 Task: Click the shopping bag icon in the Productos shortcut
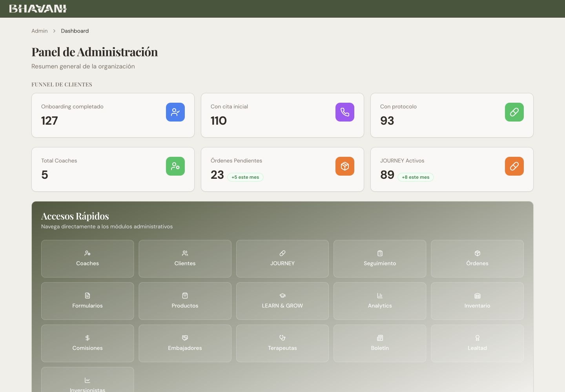click(x=185, y=296)
